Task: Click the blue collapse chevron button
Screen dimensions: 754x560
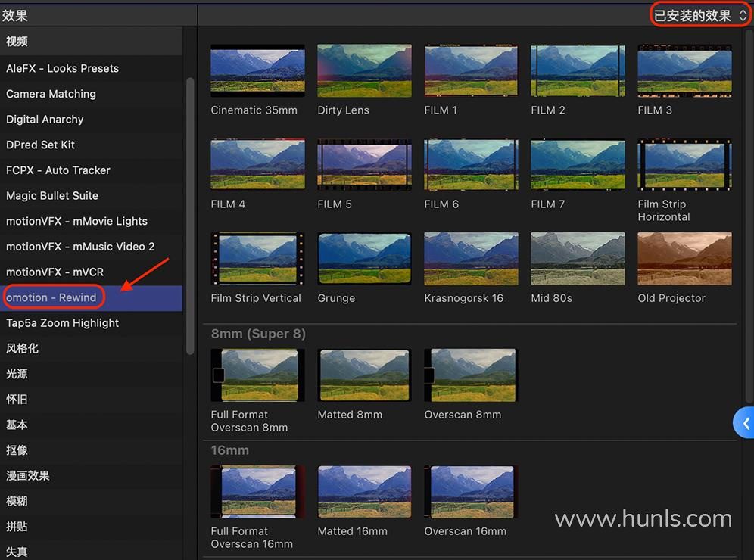Action: tap(744, 423)
